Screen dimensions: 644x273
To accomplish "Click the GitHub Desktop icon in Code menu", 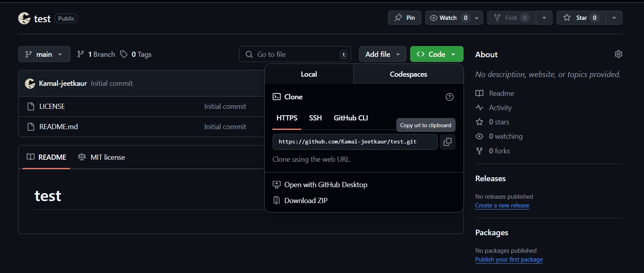I will click(x=276, y=185).
